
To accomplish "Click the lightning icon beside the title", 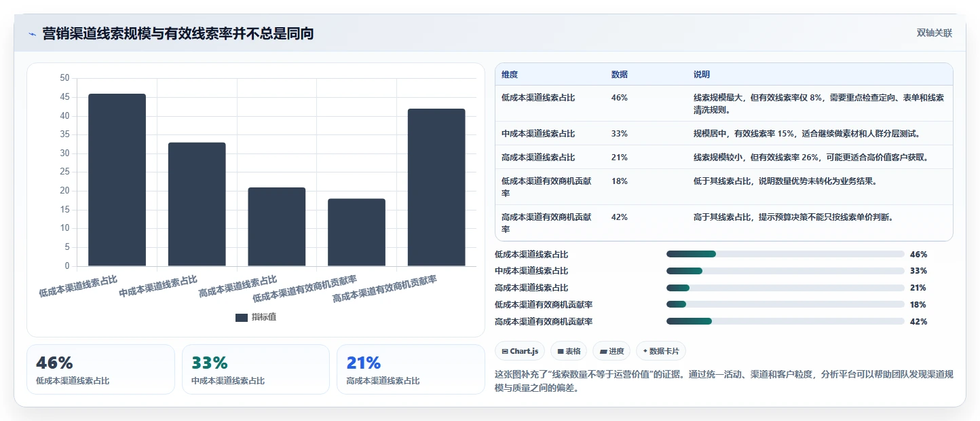I will pos(32,33).
